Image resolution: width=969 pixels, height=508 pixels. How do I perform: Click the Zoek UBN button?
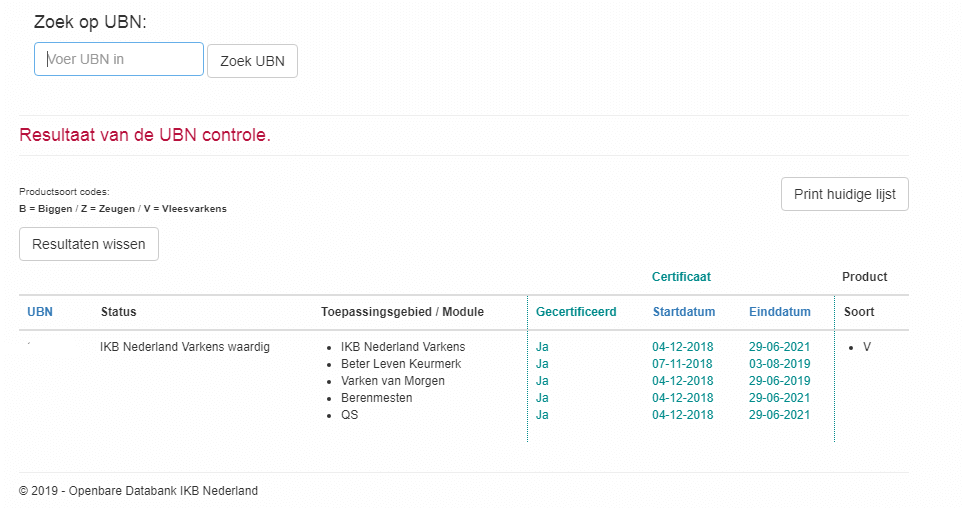[x=252, y=61]
